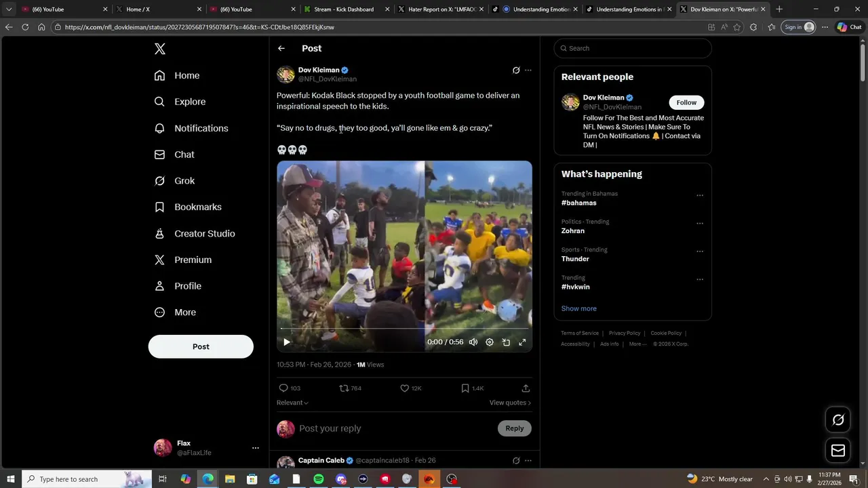Open new browser tab with plus
The image size is (868, 488).
[779, 9]
